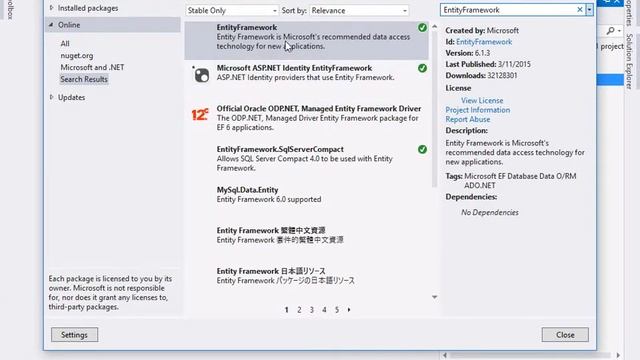Open the EntityFramework Id link
The height and width of the screenshot is (360, 640).
click(484, 42)
